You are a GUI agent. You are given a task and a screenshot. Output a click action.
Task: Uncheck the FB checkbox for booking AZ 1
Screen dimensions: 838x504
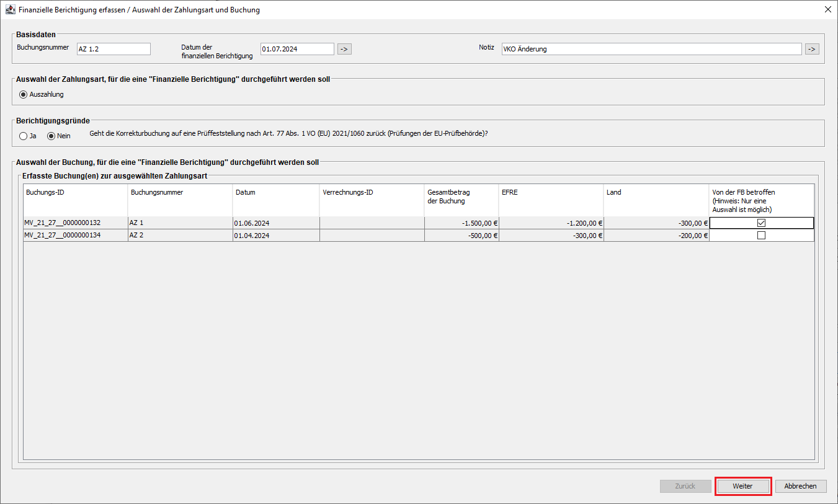pos(761,223)
